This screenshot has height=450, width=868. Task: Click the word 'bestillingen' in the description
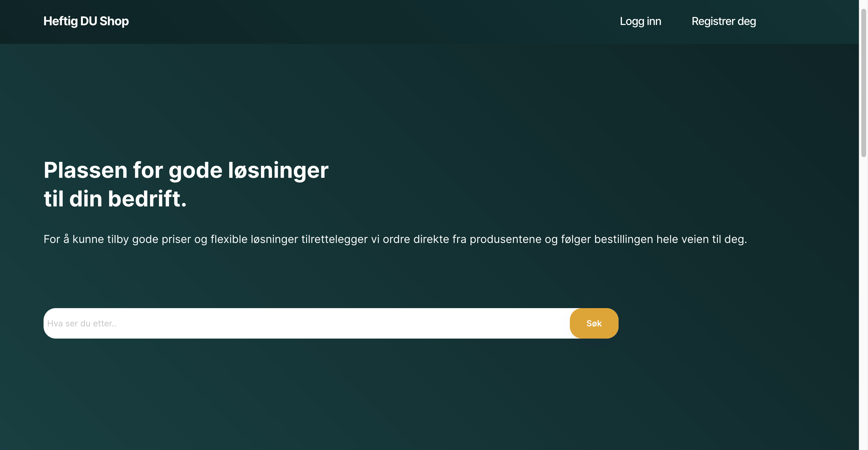pyautogui.click(x=623, y=239)
